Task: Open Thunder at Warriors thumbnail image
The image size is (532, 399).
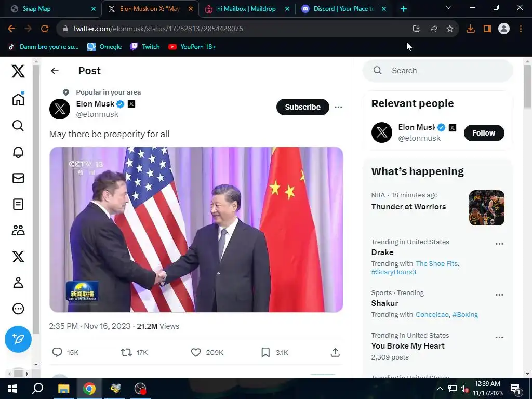Action: 486,208
